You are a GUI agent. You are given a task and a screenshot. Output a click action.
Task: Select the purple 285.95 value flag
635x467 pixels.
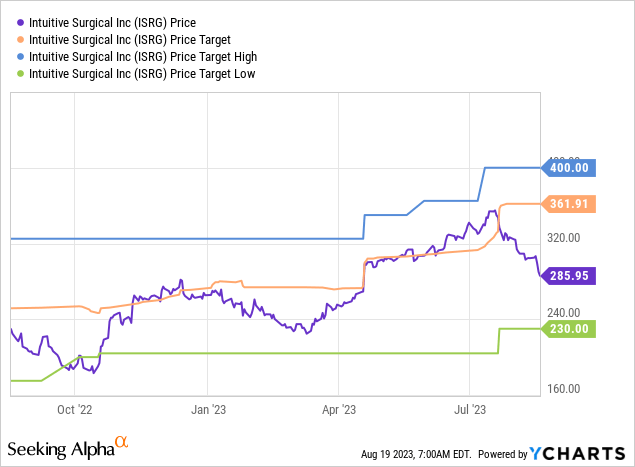(x=568, y=273)
